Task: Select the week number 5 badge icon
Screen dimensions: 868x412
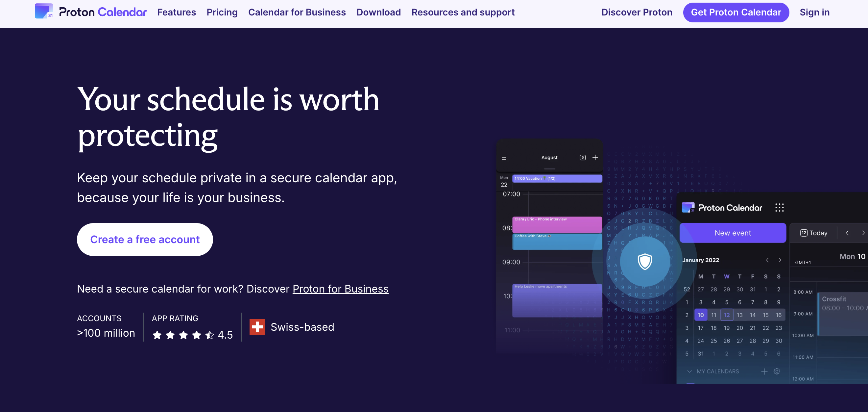Action: click(582, 157)
